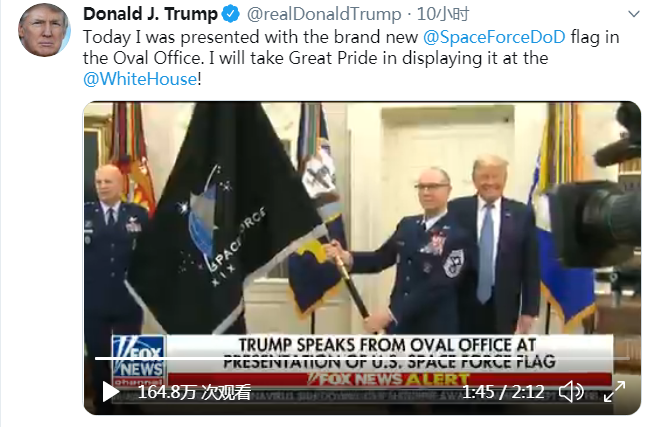Click the @realDonaldTrump handle
The width and height of the screenshot is (656, 427).
pos(324,14)
